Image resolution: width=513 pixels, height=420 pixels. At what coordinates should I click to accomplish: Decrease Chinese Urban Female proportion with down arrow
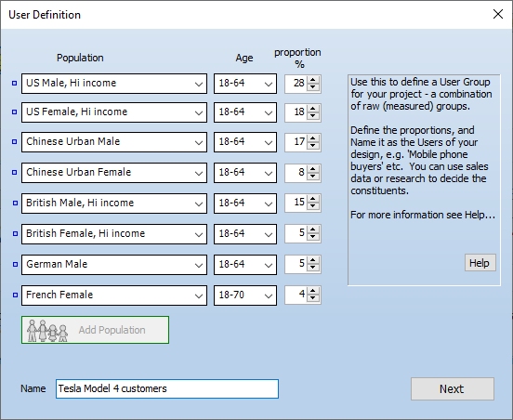(x=313, y=177)
